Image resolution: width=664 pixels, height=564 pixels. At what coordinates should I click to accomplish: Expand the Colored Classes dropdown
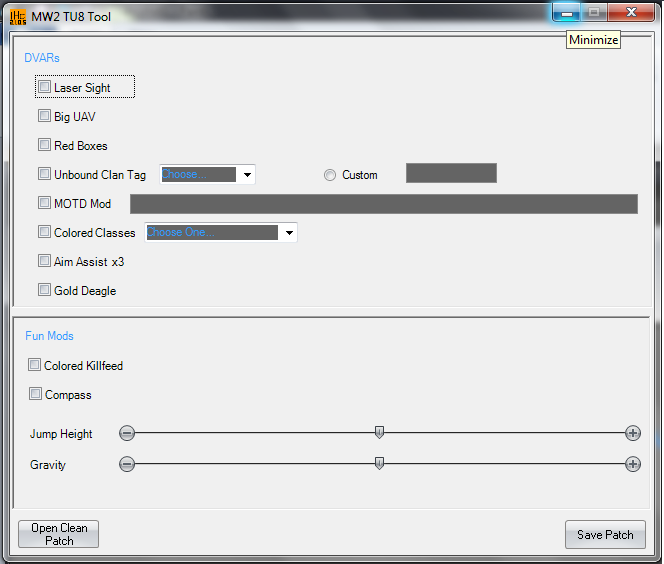tap(289, 233)
